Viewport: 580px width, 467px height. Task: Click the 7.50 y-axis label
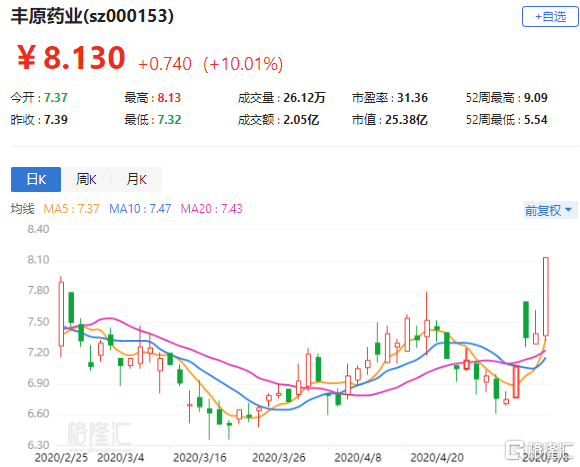click(x=38, y=322)
